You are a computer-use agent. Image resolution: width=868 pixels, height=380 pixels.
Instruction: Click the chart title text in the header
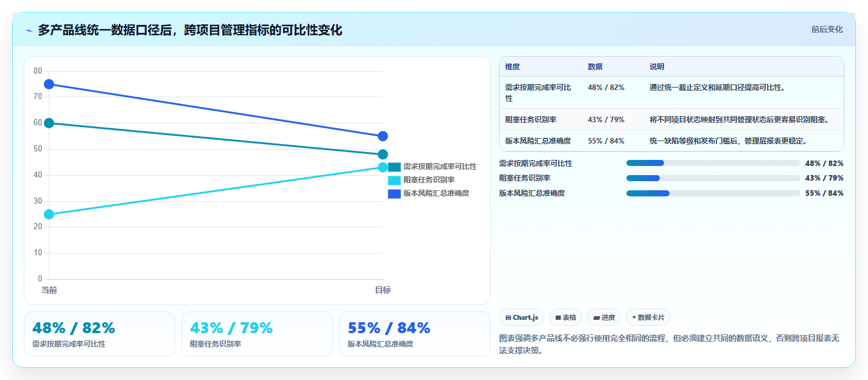(x=190, y=30)
